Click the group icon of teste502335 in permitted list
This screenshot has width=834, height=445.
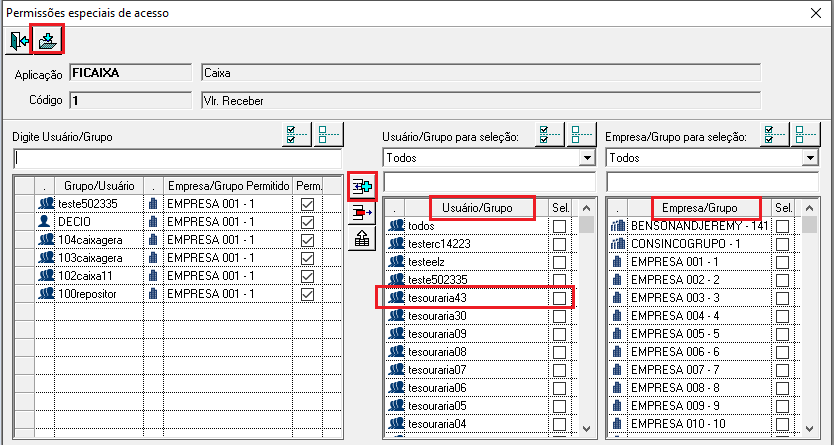(46, 204)
